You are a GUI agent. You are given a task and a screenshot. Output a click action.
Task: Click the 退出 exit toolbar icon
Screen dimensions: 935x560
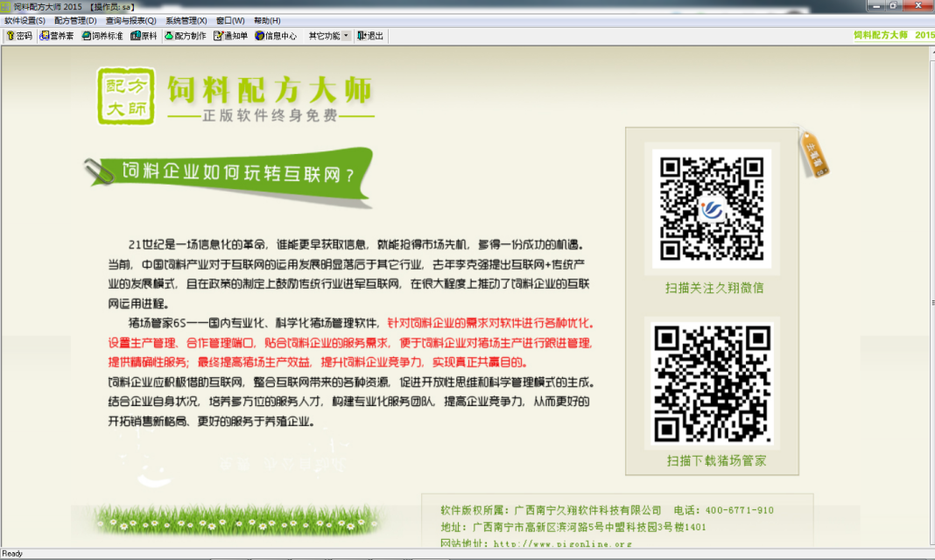(x=370, y=36)
